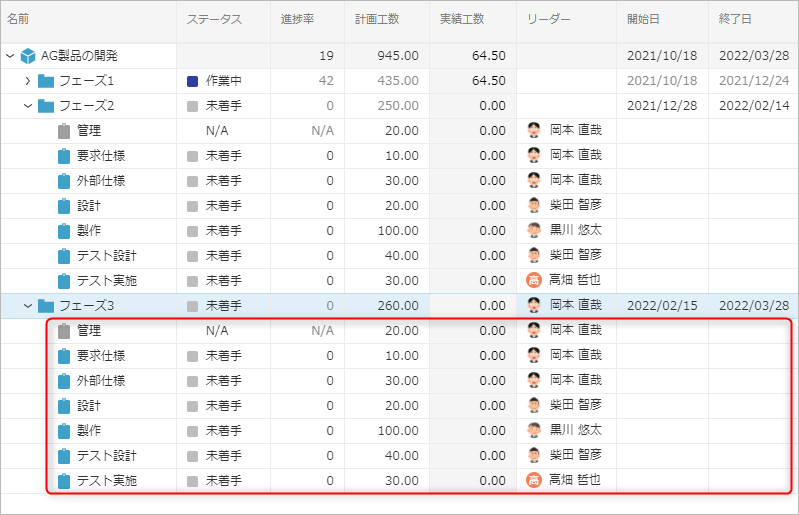
Task: Collapse the フェーズ3 tree node
Action: point(28,306)
